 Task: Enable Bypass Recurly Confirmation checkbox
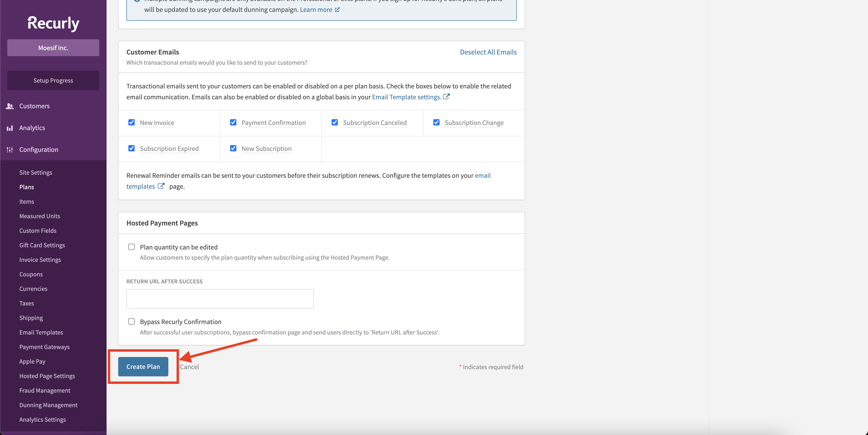click(132, 321)
